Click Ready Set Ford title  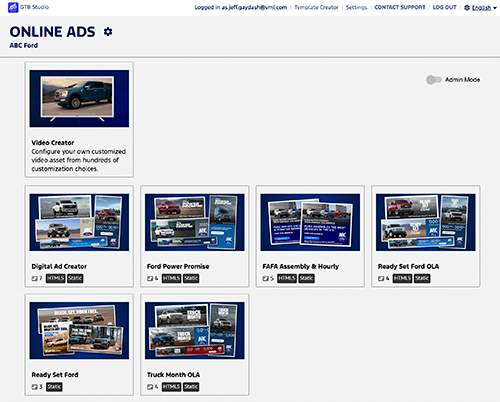click(55, 375)
